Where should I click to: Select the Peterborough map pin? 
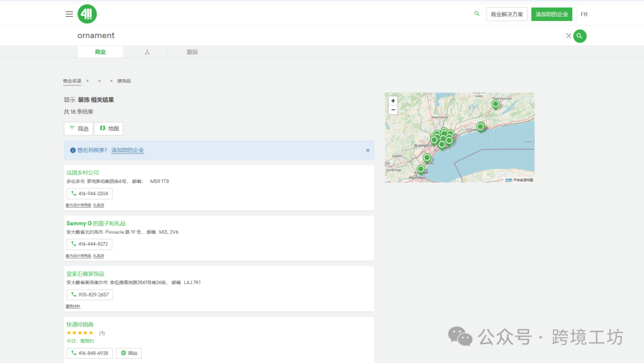pos(495,104)
